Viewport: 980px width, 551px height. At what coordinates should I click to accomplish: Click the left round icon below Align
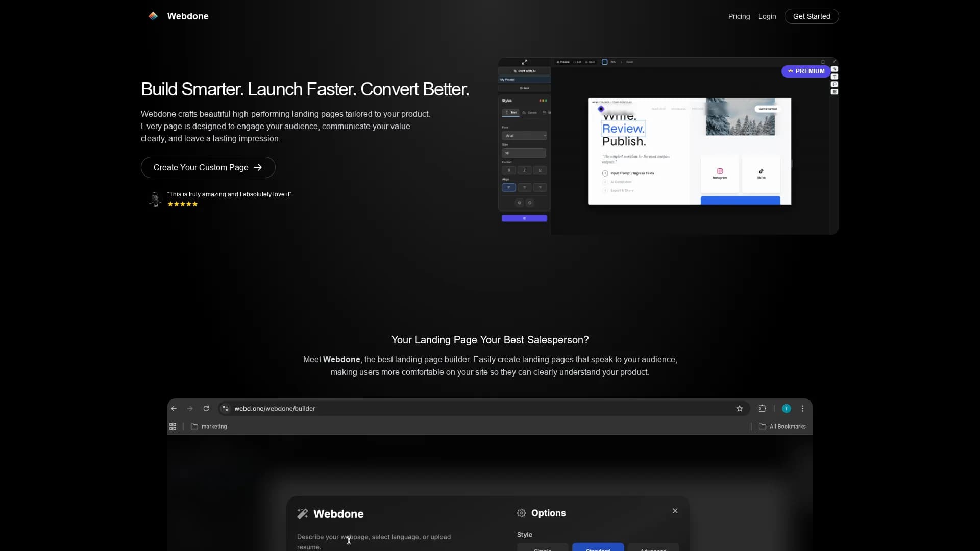click(x=519, y=203)
